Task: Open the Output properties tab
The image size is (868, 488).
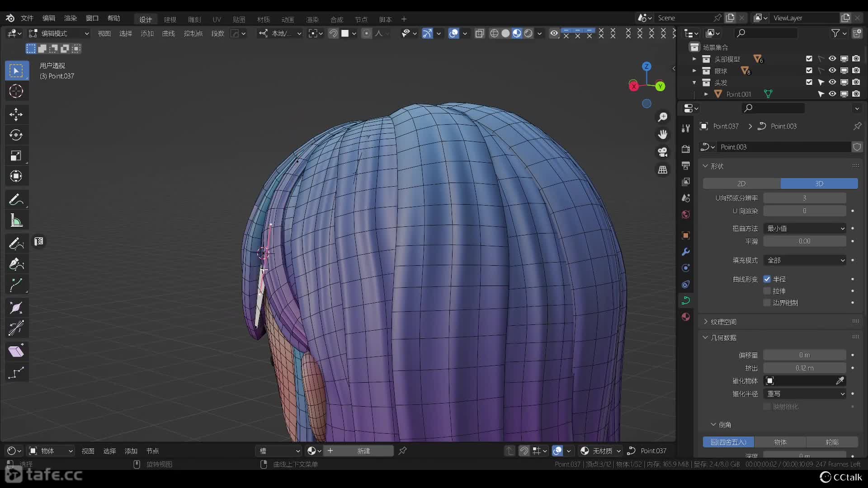Action: coord(686,165)
